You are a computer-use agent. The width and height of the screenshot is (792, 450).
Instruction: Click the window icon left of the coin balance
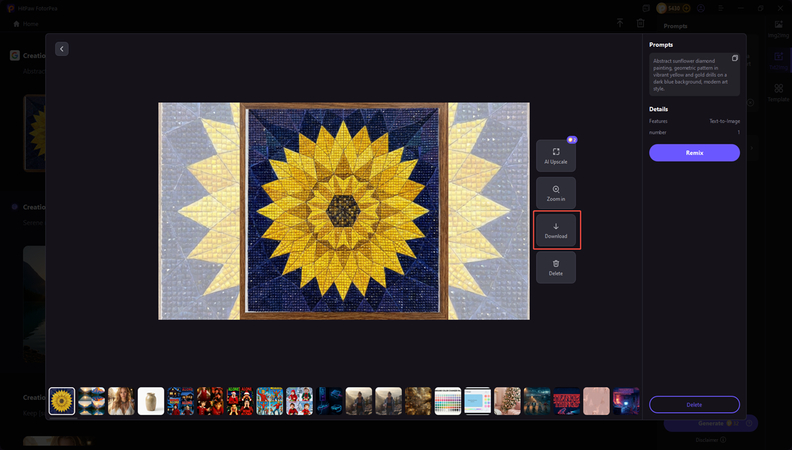point(646,8)
